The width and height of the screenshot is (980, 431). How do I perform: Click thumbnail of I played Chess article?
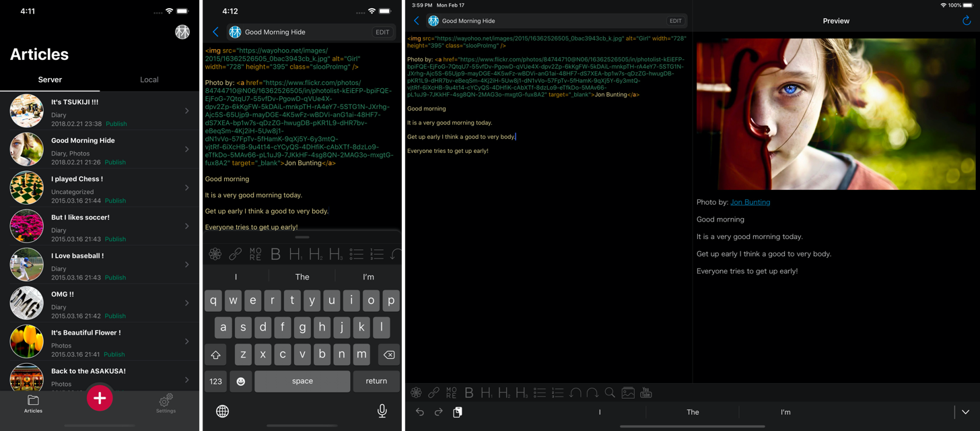tap(27, 188)
